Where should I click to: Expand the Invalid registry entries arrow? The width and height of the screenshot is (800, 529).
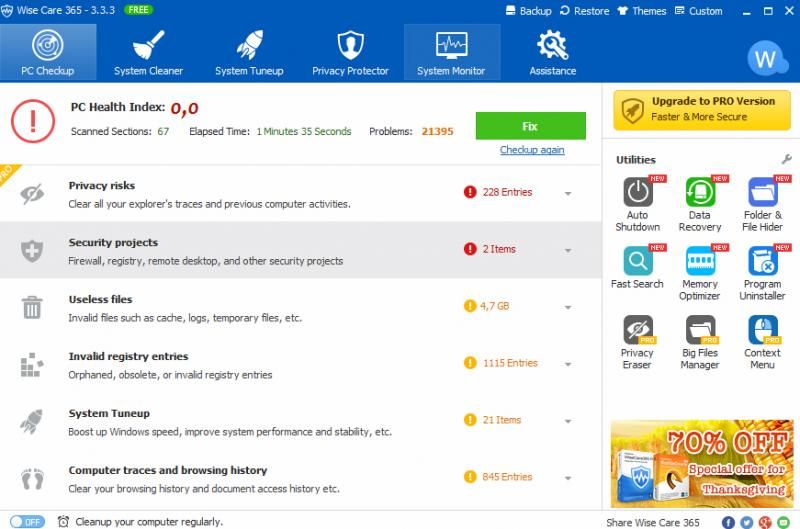click(x=568, y=365)
